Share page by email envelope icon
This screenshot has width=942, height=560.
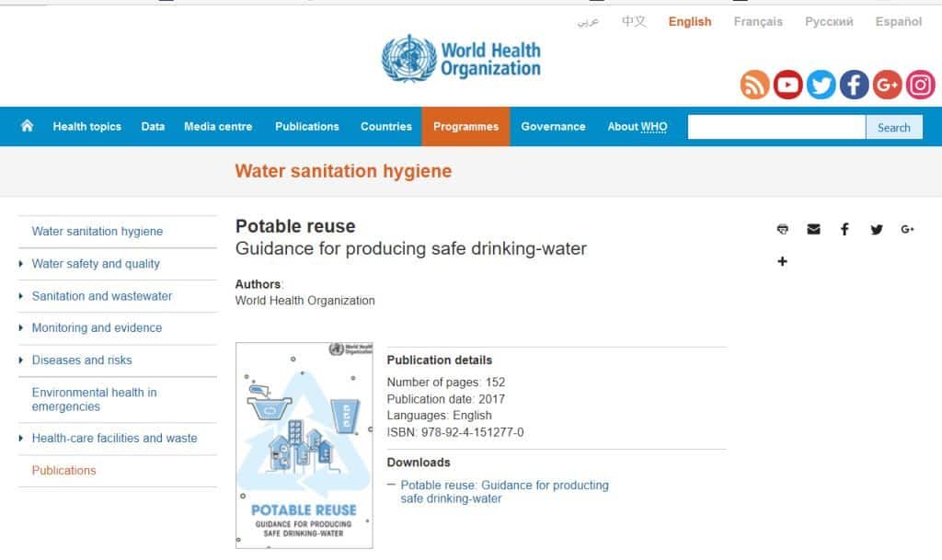tap(813, 229)
